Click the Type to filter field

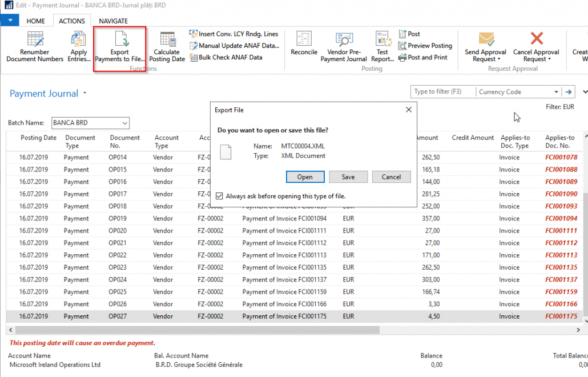pos(442,92)
